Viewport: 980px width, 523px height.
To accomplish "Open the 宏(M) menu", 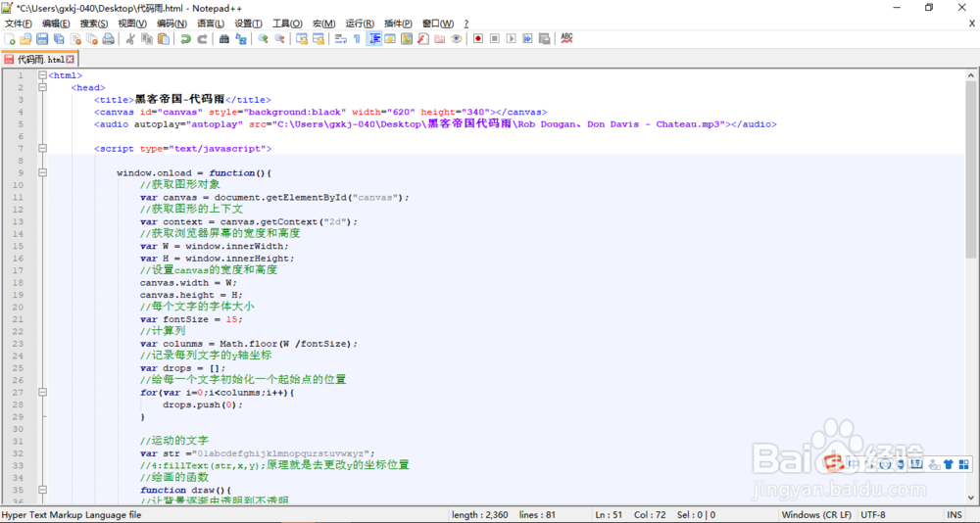I will (x=323, y=24).
